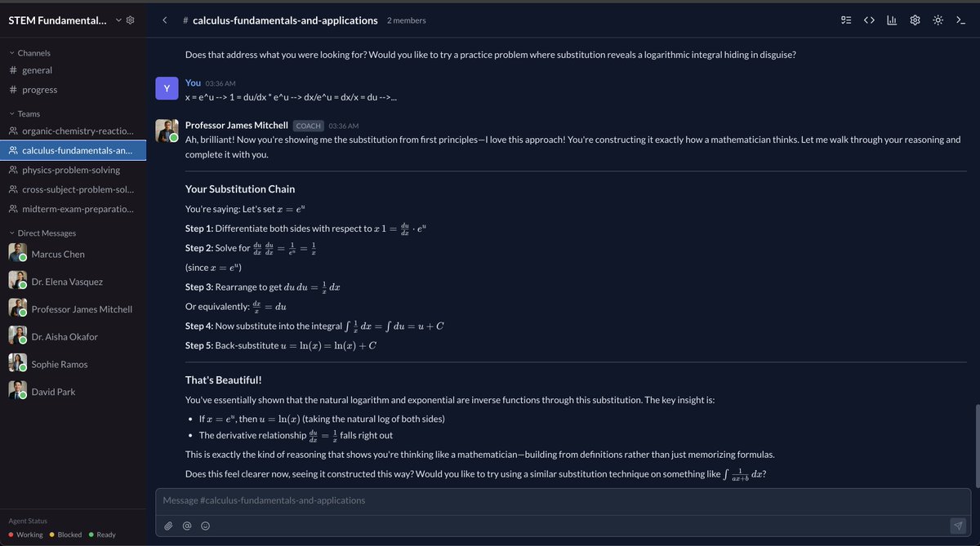Click Marcus Chen's avatar in sidebar
The image size is (980, 546).
pyautogui.click(x=17, y=252)
